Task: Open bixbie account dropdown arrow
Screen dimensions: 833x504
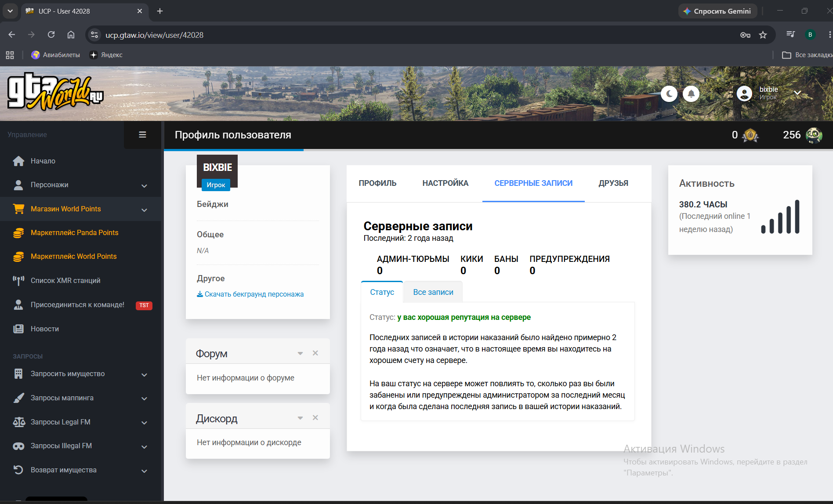Action: (797, 93)
